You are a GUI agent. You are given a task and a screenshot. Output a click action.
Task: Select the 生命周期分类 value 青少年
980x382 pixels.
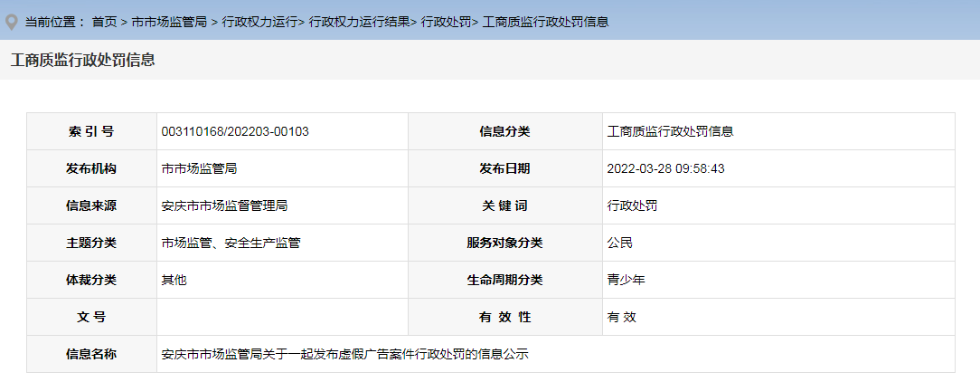627,280
